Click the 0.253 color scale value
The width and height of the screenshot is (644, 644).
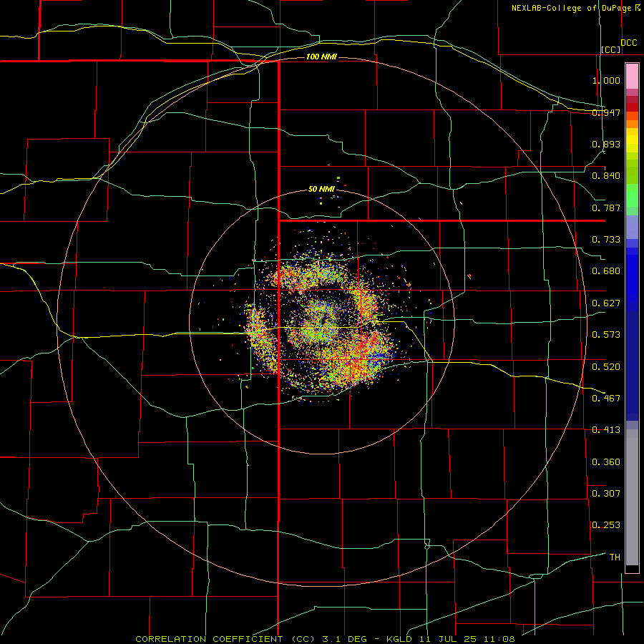click(606, 525)
